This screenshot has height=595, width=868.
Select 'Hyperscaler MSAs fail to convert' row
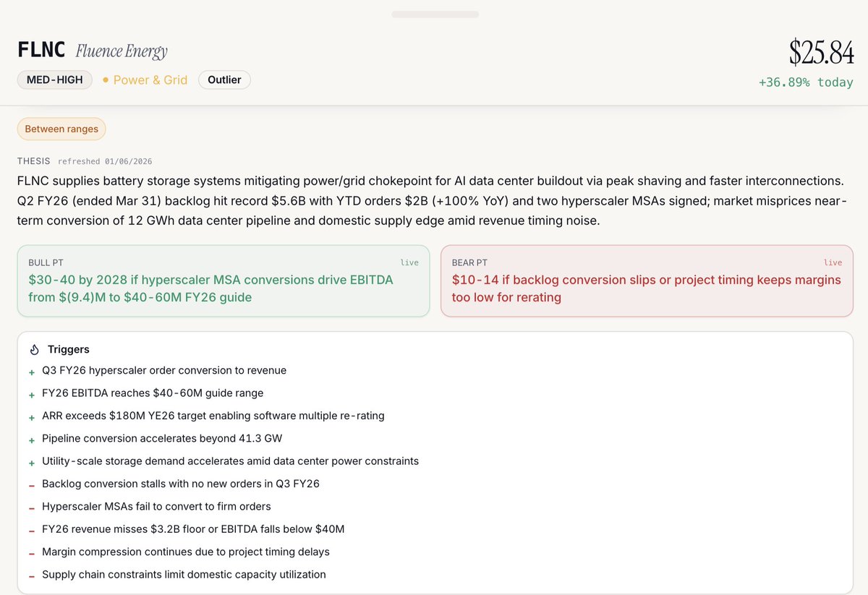(156, 507)
